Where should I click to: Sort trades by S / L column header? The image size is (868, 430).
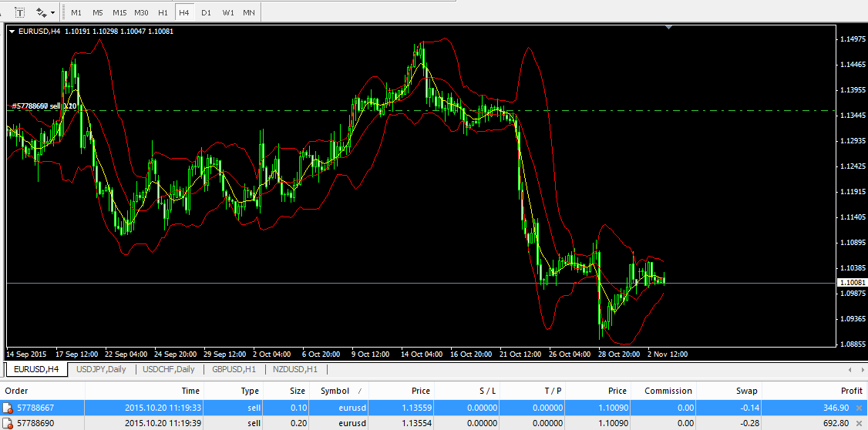point(466,391)
